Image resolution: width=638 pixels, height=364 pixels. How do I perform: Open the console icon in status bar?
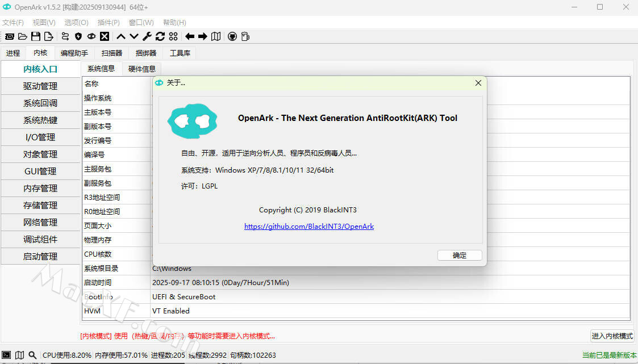point(6,355)
